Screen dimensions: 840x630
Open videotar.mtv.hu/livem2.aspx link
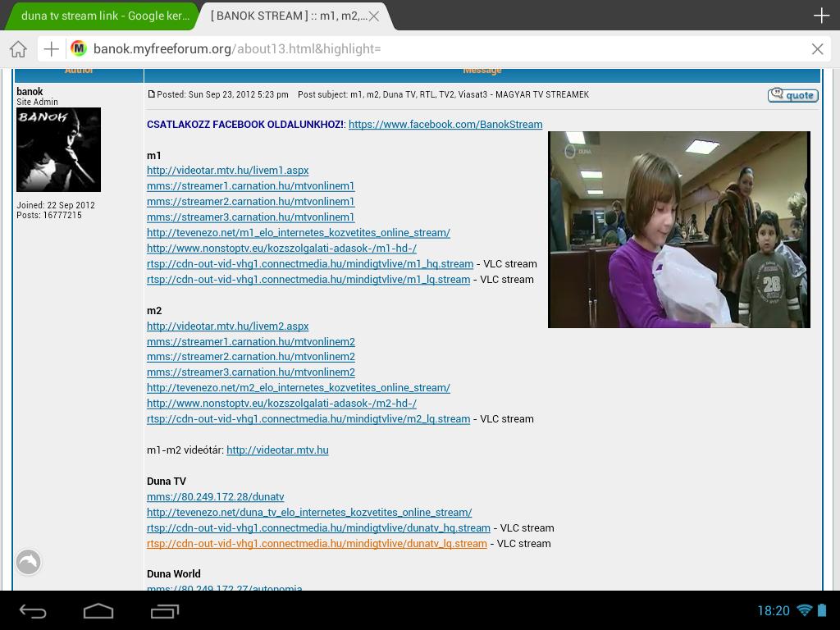pos(228,326)
